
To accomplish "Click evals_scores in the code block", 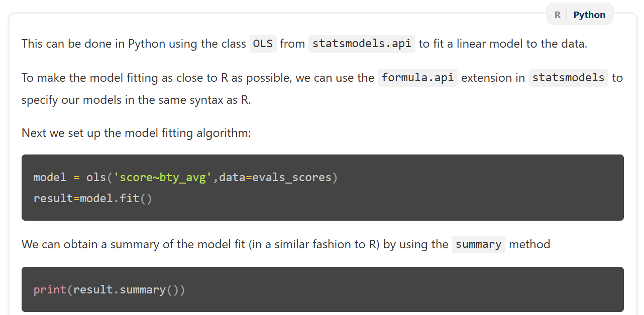I will click(291, 178).
